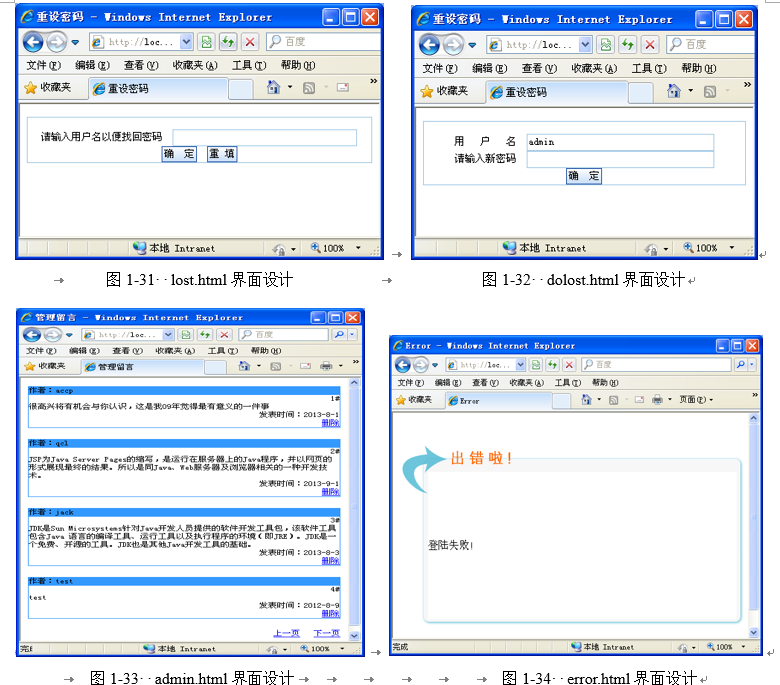Select the 重设密码 tab in lost.html window

(x=158, y=89)
